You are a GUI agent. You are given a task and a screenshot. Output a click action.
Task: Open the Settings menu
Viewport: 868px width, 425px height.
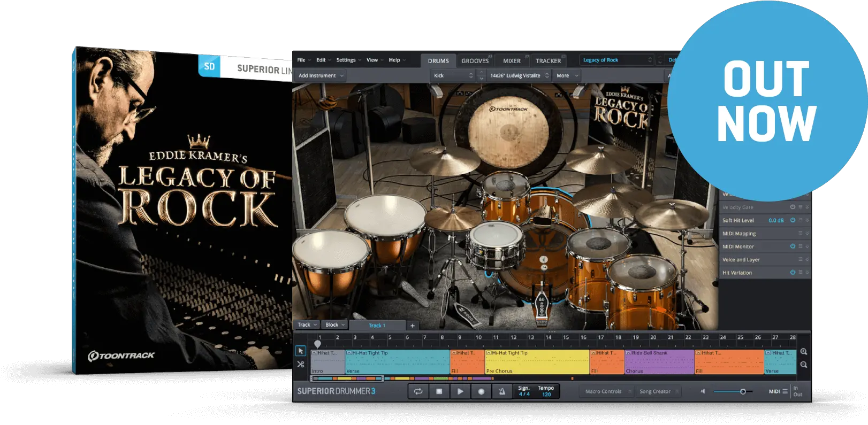[348, 60]
